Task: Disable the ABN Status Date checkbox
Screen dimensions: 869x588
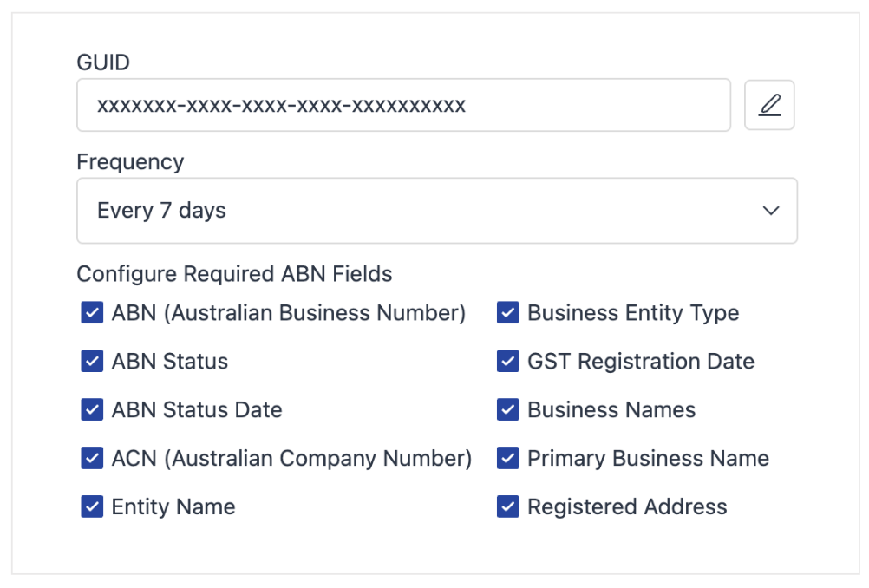Action: pyautogui.click(x=92, y=410)
